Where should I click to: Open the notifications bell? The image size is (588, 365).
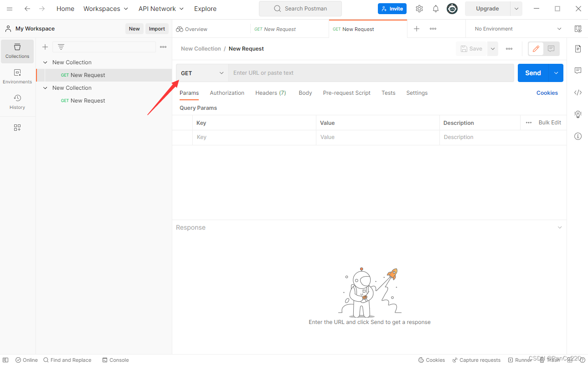pyautogui.click(x=436, y=9)
